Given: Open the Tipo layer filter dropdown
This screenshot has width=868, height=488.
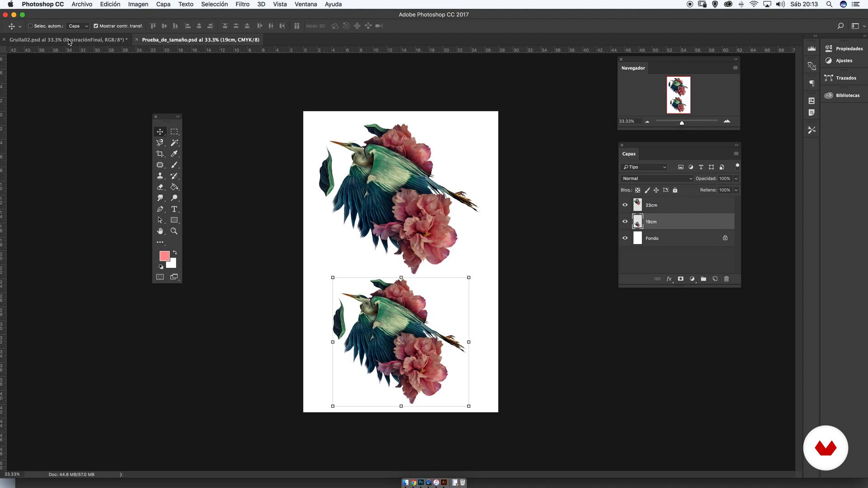Looking at the screenshot, I should coord(644,167).
